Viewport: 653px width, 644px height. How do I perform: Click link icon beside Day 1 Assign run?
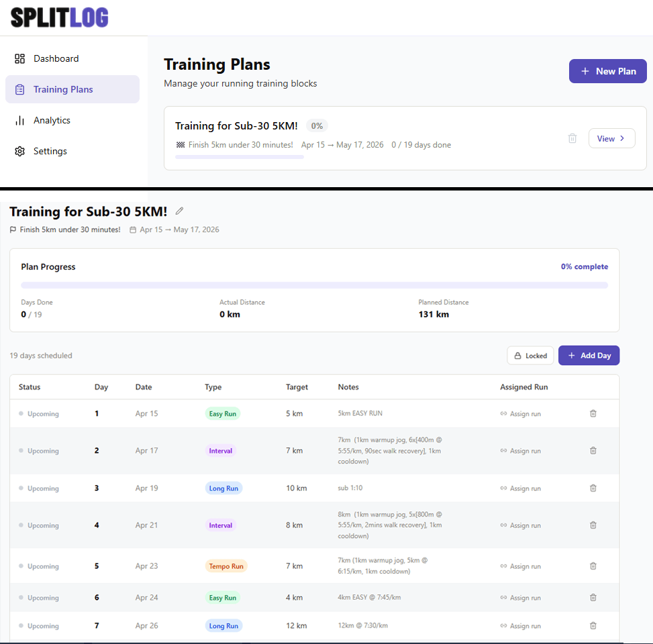[503, 413]
